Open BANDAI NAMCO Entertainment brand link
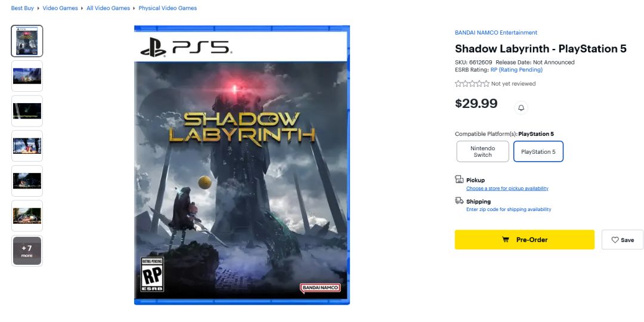The image size is (644, 322). (496, 33)
